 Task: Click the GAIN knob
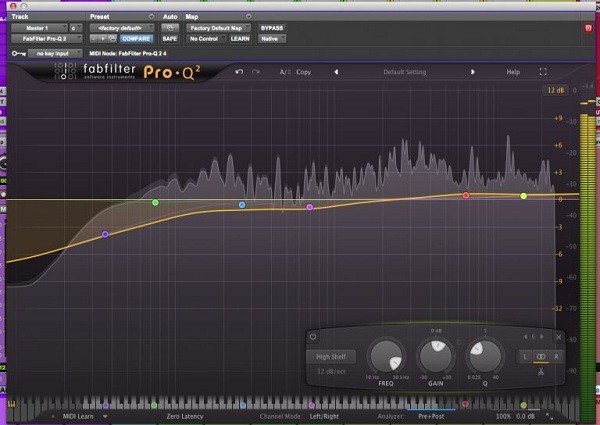coord(435,354)
